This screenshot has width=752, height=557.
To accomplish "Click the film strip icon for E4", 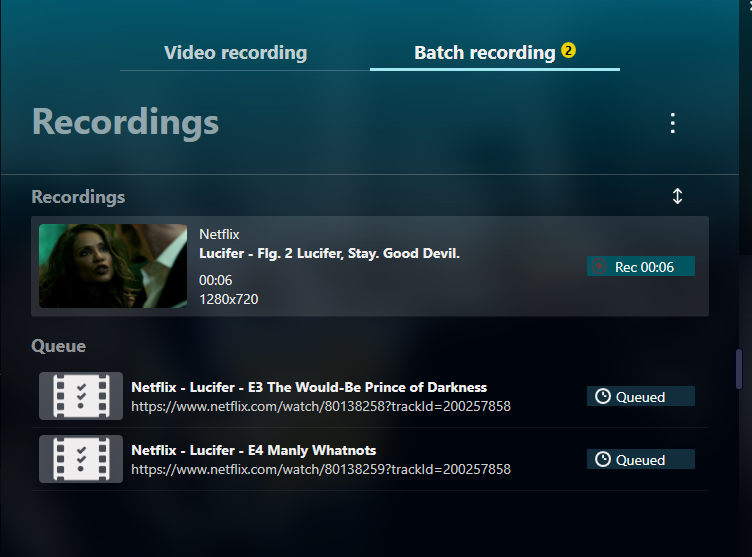I will tap(81, 459).
